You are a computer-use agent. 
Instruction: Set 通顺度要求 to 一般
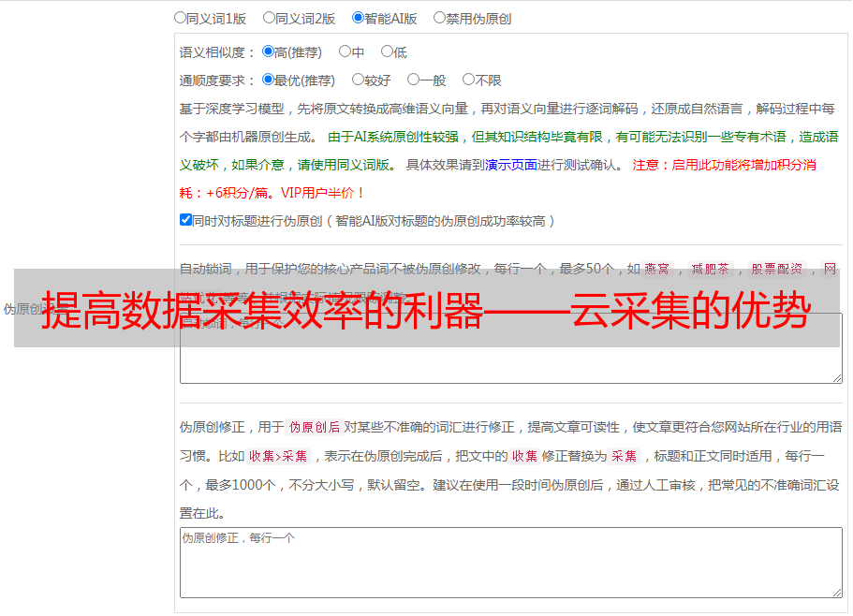pyautogui.click(x=414, y=80)
